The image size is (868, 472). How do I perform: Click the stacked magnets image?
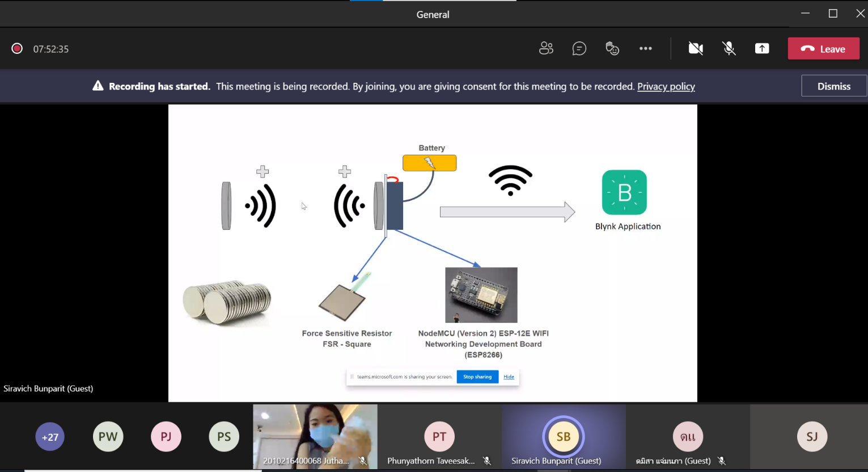click(x=227, y=302)
